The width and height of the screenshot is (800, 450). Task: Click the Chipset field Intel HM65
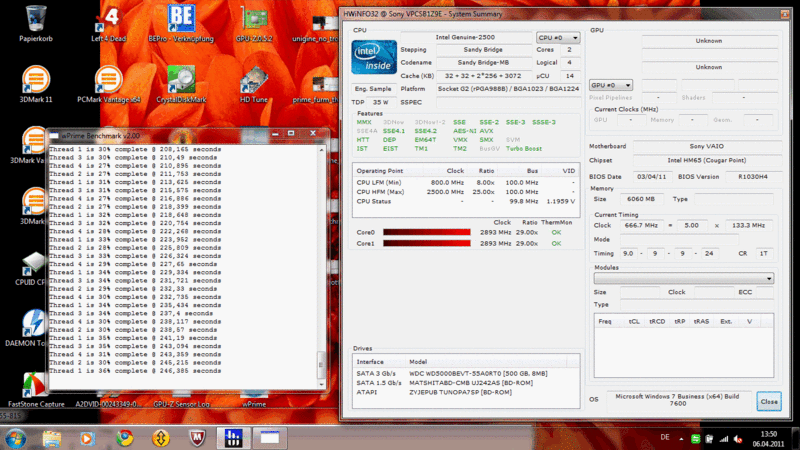[x=707, y=160]
